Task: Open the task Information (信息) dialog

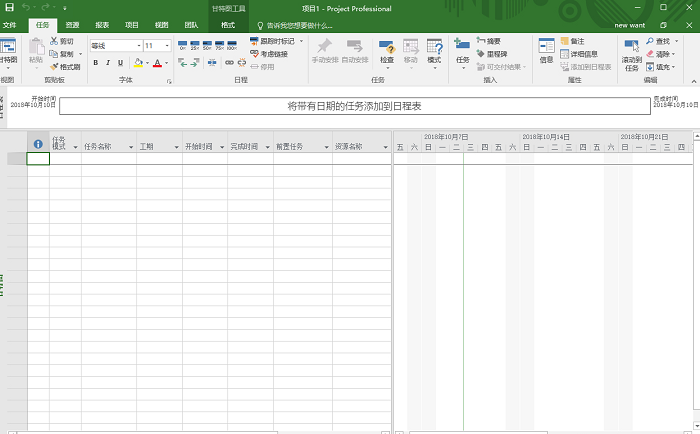Action: click(546, 50)
